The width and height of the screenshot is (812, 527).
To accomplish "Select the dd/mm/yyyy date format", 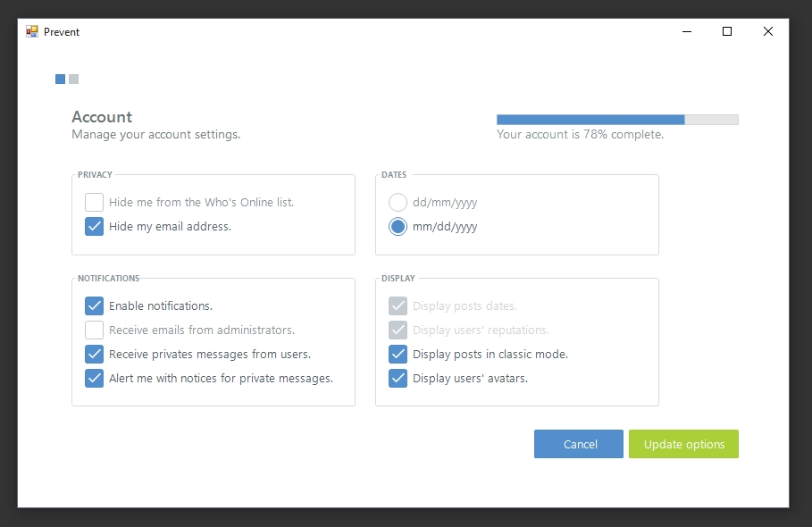I will [x=398, y=203].
